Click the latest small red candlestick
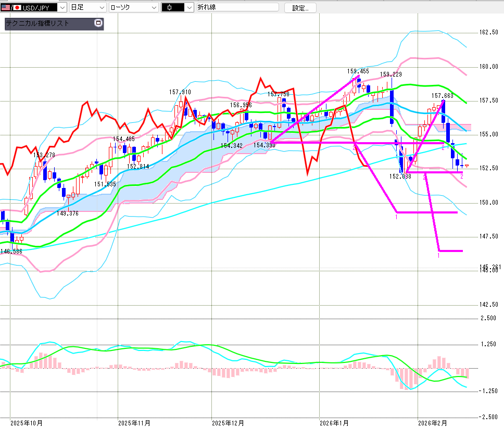 coord(467,166)
